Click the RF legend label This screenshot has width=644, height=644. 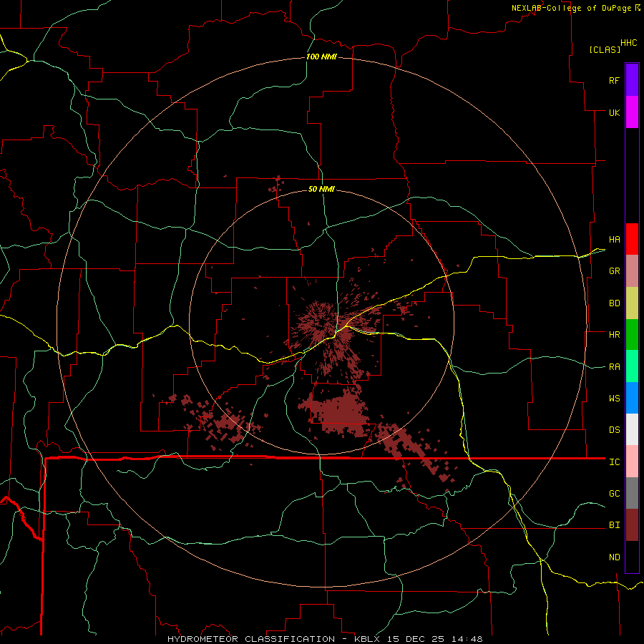pyautogui.click(x=614, y=80)
